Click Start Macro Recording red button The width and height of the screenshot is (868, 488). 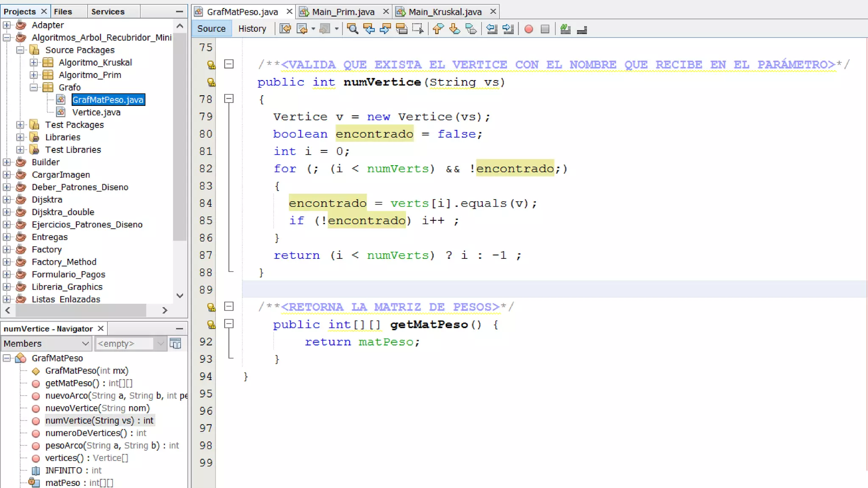[x=529, y=29]
